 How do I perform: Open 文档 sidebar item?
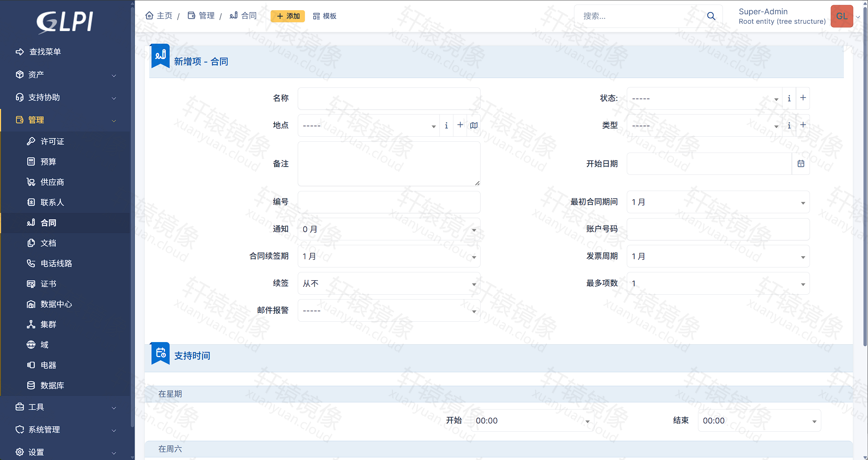coord(66,243)
